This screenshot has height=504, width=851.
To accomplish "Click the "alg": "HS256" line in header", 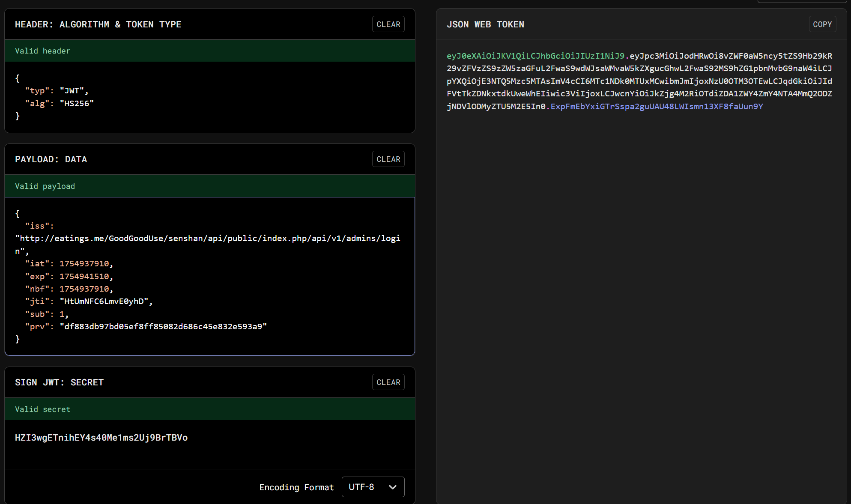I will 60,104.
